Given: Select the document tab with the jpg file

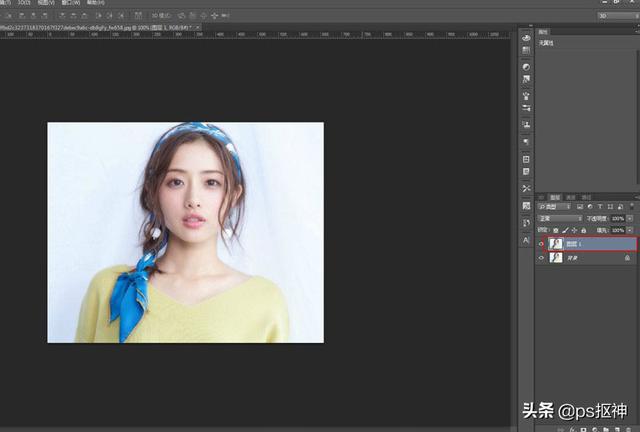Looking at the screenshot, I should (x=100, y=29).
